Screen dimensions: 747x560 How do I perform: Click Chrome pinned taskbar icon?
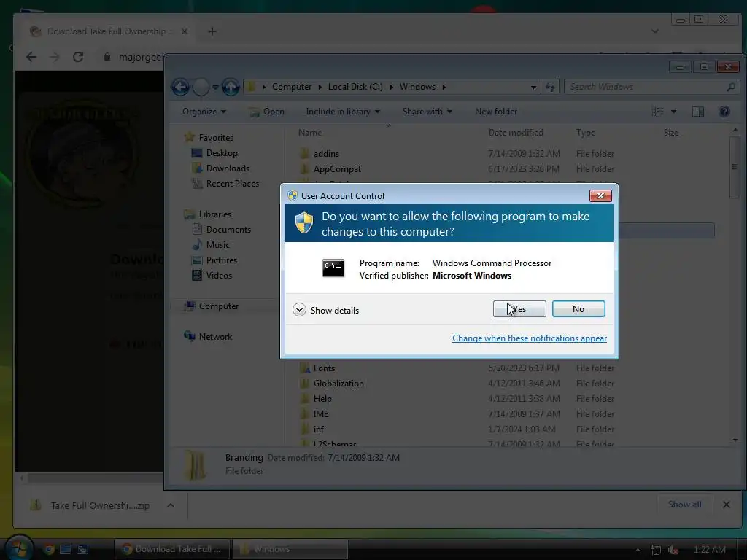pos(49,549)
